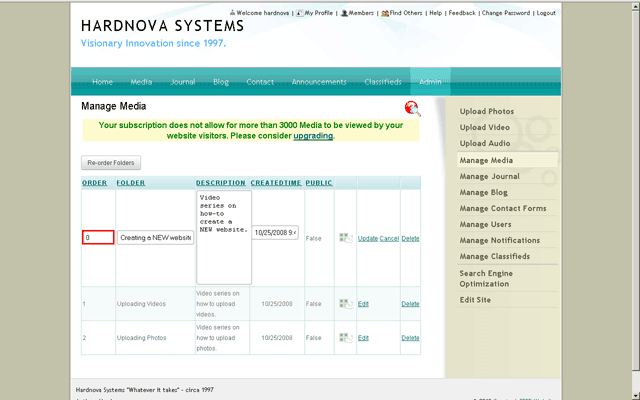Screen dimensions: 640x400
Task: Click the folder icon in the Uploading Photos row
Action: pos(346,338)
